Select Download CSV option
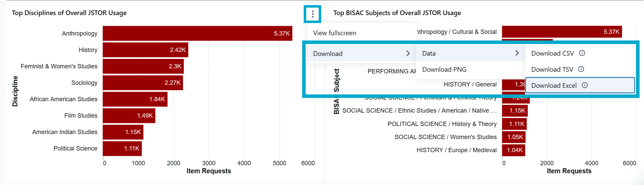 coord(580,53)
